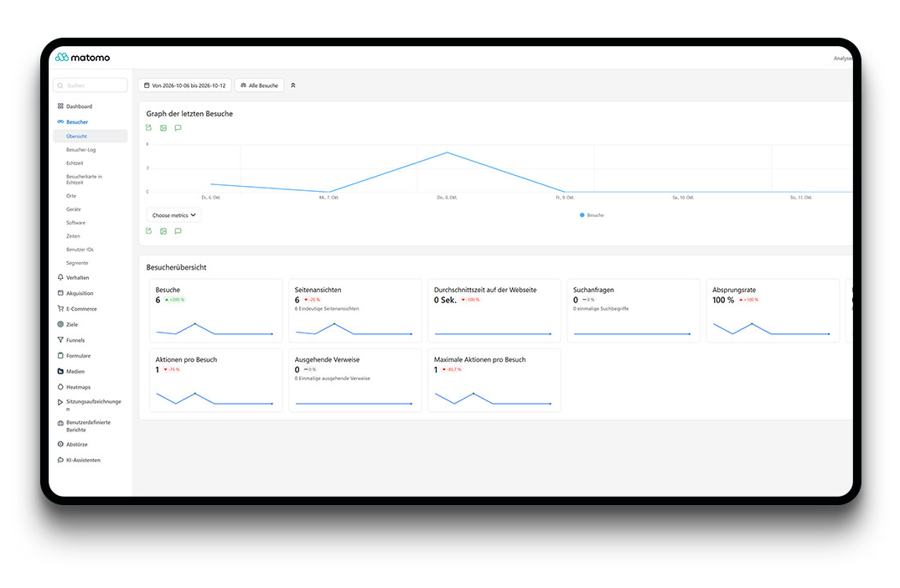Click the Sitzungsaufzeichnungen play icon
Image resolution: width=900 pixels, height=588 pixels.
[60, 402]
